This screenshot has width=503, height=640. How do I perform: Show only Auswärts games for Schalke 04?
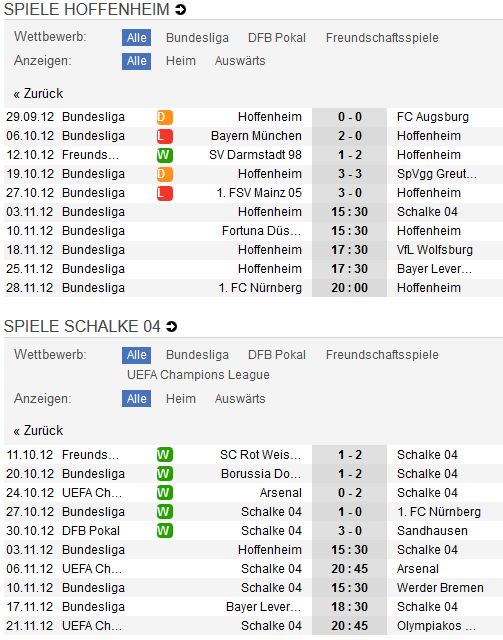240,399
